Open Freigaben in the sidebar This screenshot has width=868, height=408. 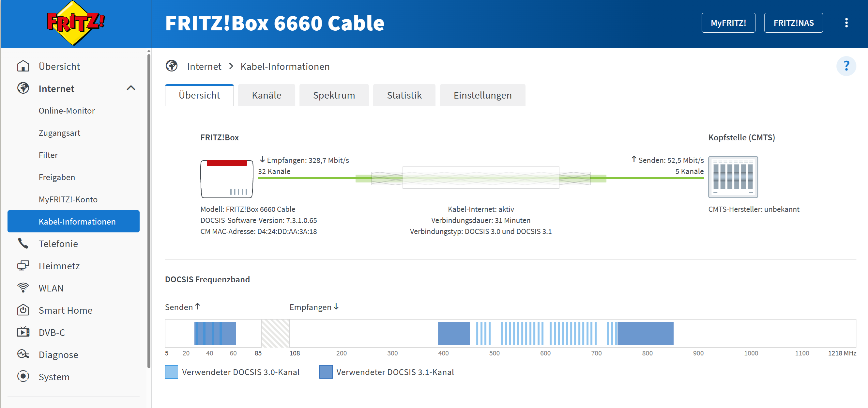[x=57, y=177]
